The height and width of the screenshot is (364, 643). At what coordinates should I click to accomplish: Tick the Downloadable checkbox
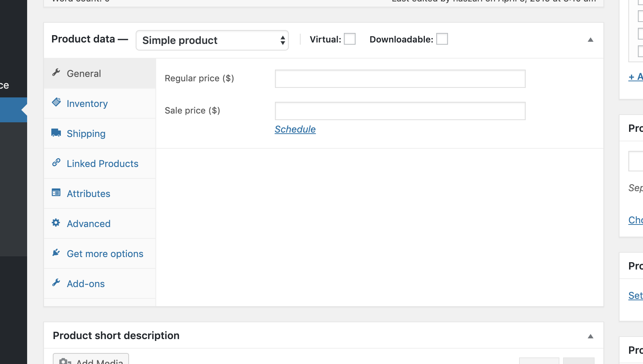point(442,39)
